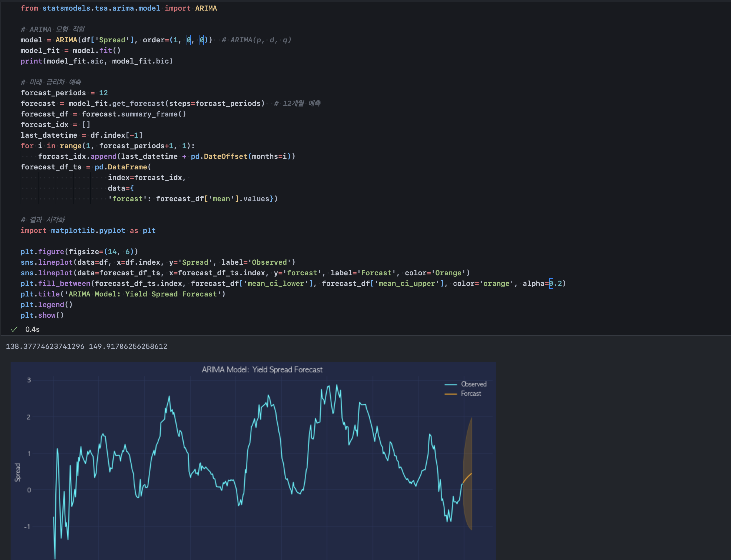Click the print keyword in code

tap(31, 61)
